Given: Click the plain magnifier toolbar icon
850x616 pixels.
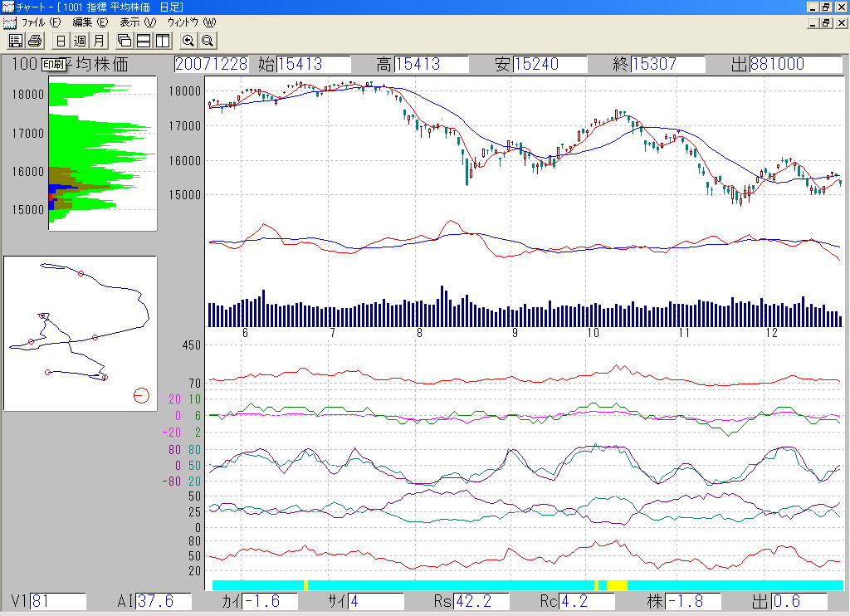Looking at the screenshot, I should pos(207,41).
